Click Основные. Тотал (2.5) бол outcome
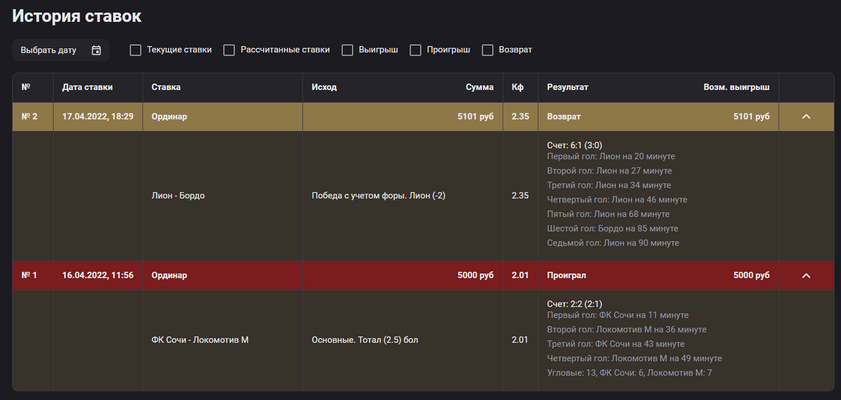Image resolution: width=841 pixels, height=400 pixels. click(365, 340)
